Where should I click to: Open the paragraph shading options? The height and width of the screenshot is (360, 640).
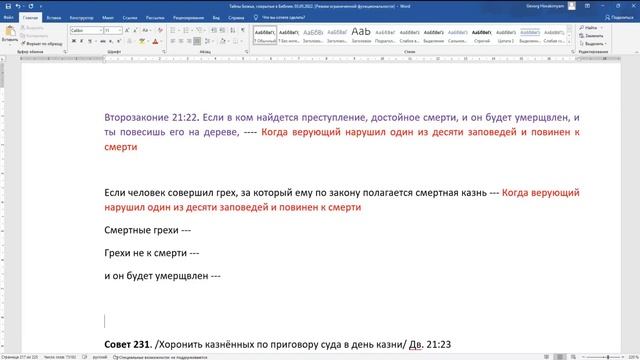222,41
